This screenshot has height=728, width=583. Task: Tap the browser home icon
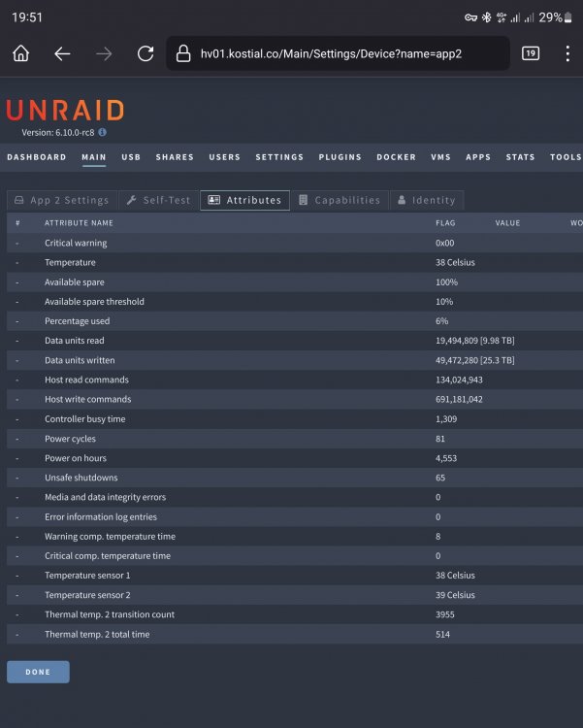pyautogui.click(x=21, y=53)
